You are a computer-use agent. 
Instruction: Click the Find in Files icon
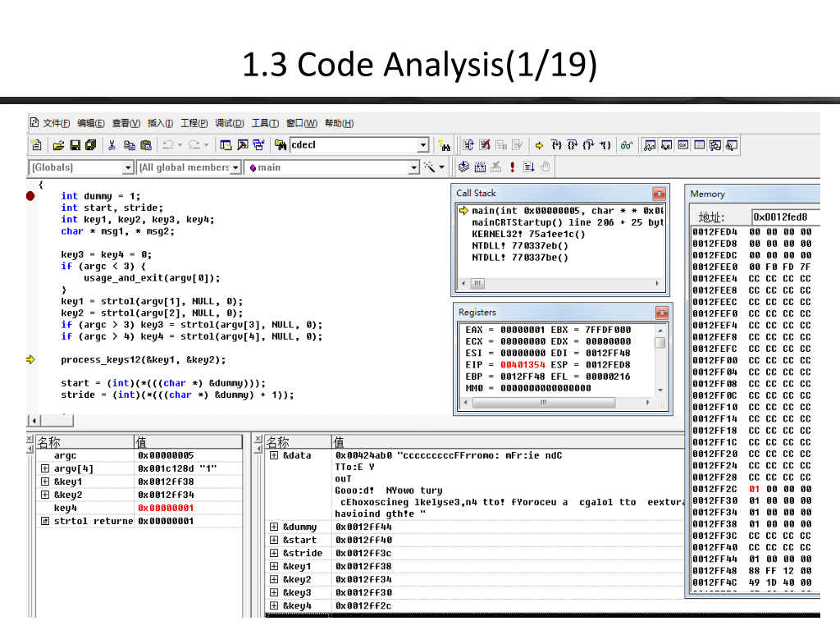281,144
